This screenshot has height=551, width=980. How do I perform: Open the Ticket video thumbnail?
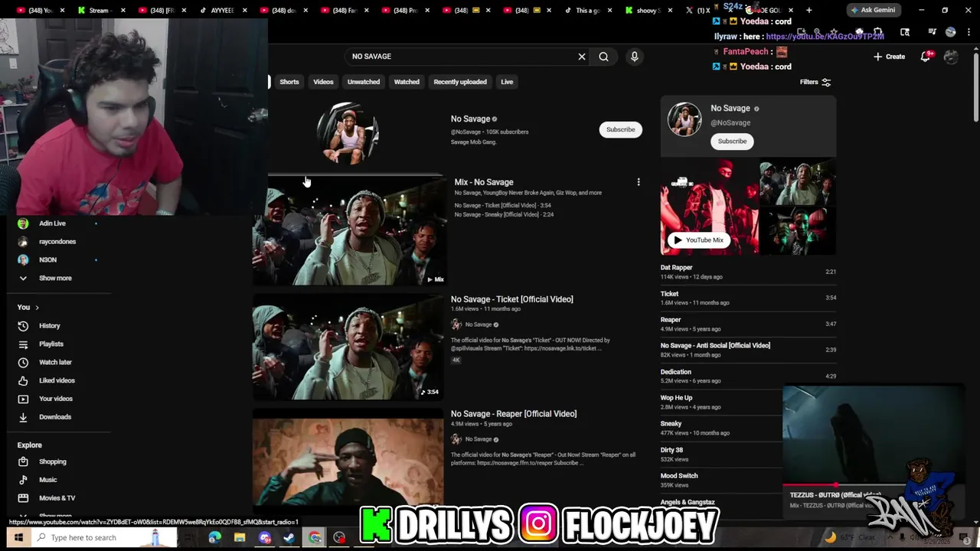tap(348, 347)
